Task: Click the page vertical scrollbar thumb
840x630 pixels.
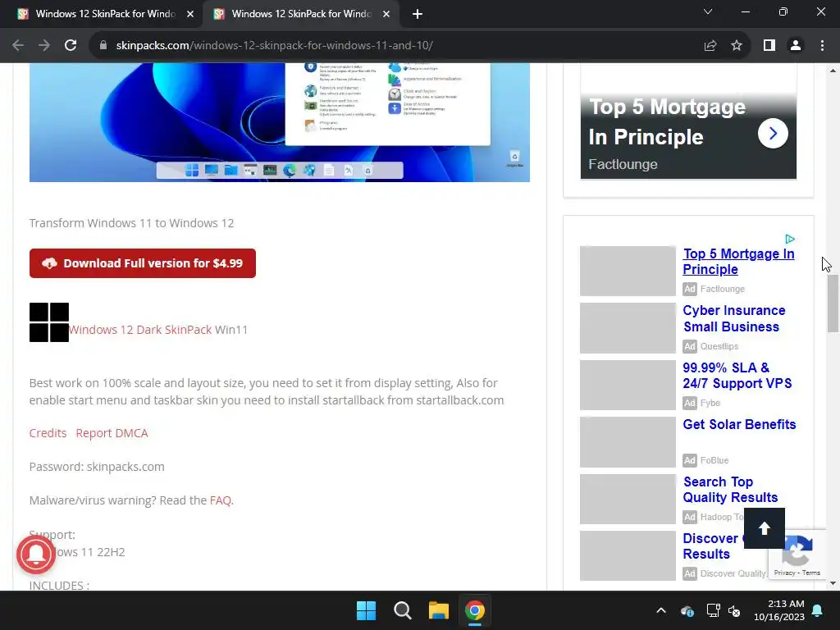Action: coord(833,304)
